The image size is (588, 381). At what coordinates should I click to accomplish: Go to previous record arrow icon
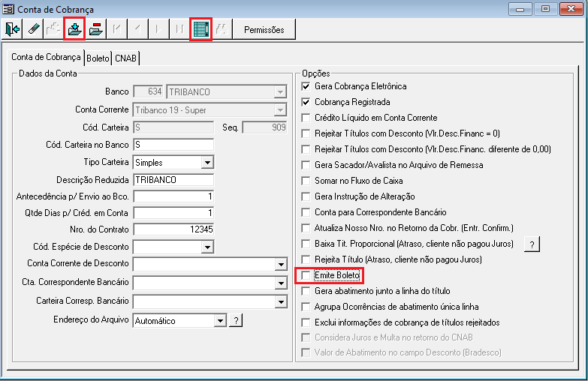coord(137,28)
